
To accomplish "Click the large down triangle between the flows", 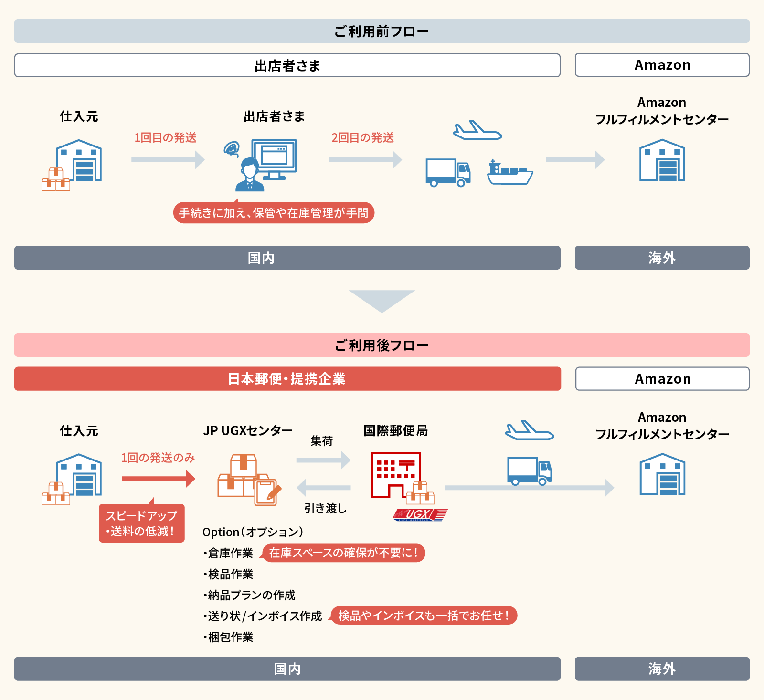I will click(x=382, y=301).
